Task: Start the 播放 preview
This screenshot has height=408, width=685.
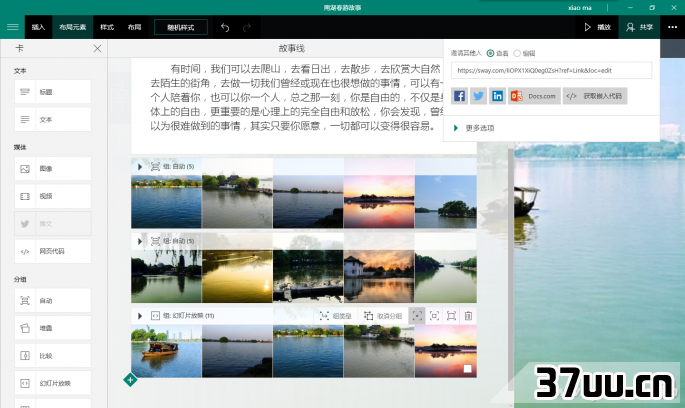Action: click(x=597, y=27)
